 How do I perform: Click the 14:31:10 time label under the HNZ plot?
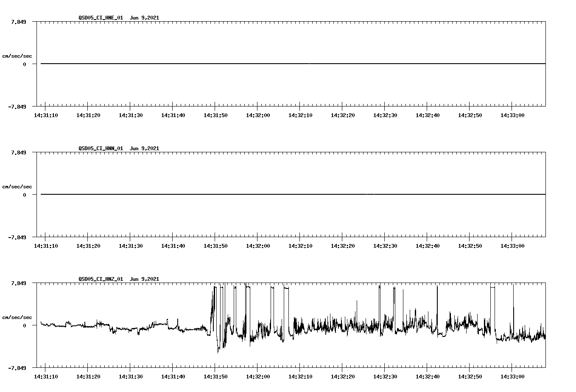46,377
